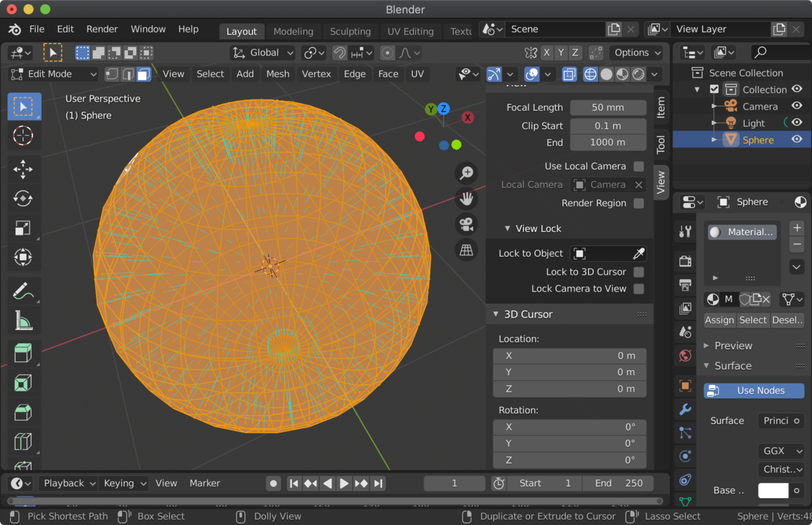Open the Modifier properties wrench tab
Screen dimensions: 812x525
tap(685, 409)
